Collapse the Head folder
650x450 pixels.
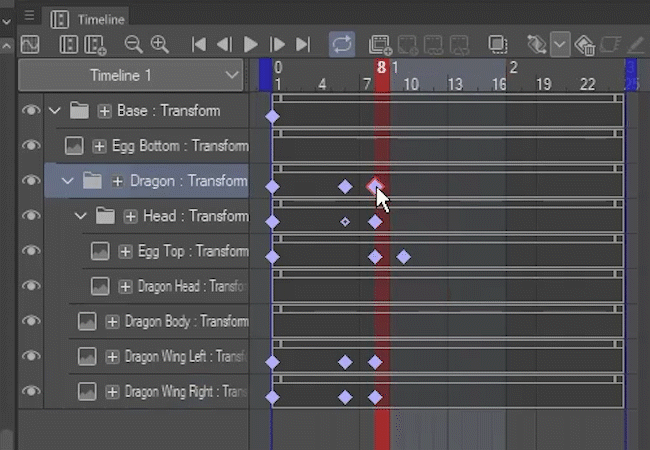click(80, 216)
